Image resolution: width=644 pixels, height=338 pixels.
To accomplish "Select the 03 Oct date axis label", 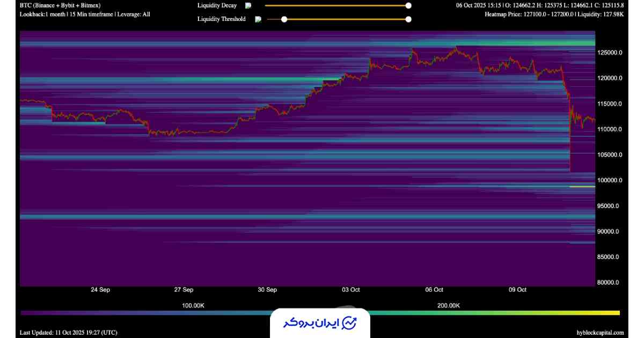I will pos(351,290).
